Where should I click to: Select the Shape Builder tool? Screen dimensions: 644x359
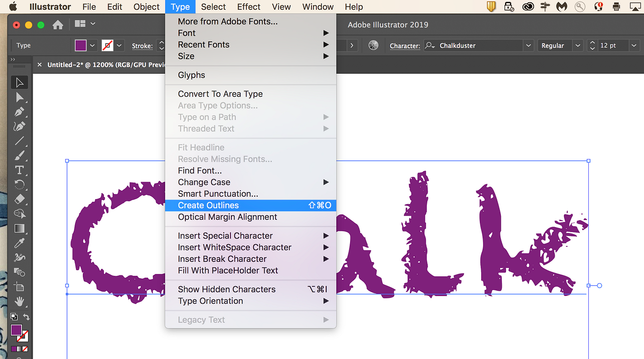[19, 214]
